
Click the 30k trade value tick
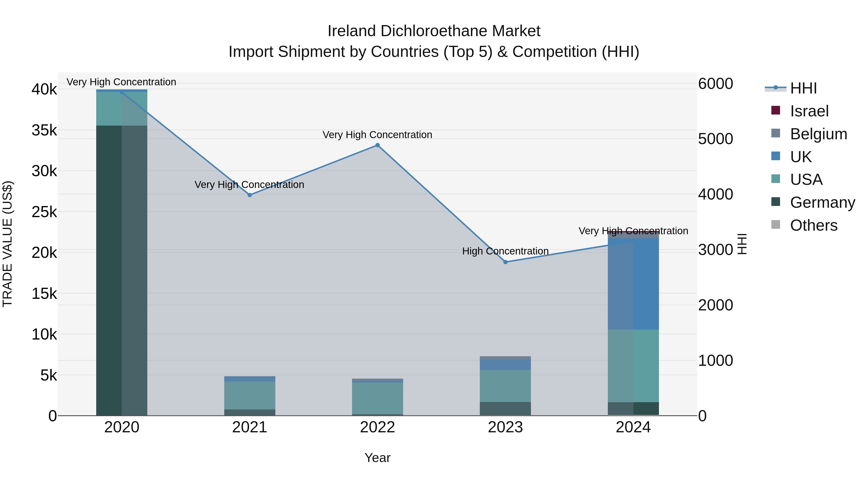44,171
